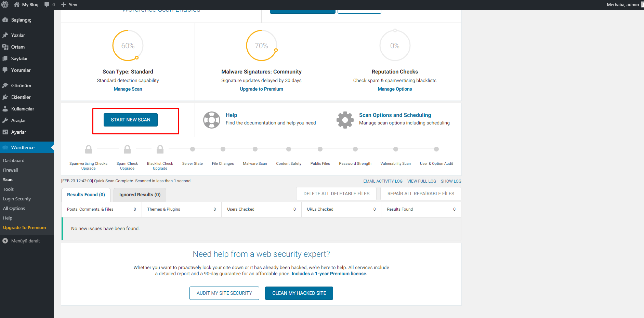This screenshot has height=318, width=644.
Task: Click the Content Safety stage dot
Action: click(x=289, y=149)
